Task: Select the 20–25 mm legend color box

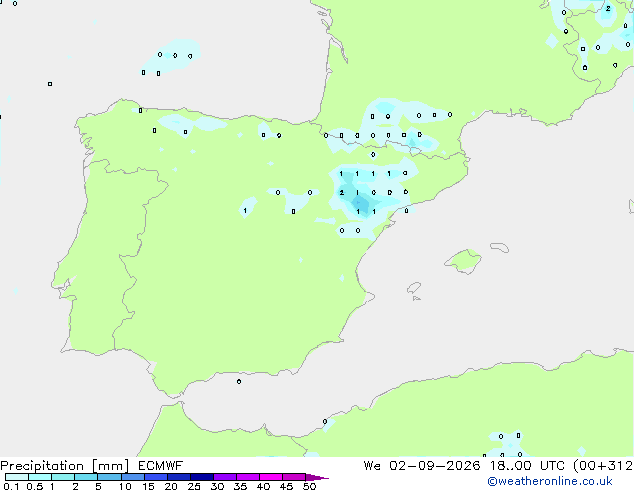Action: click(x=179, y=477)
